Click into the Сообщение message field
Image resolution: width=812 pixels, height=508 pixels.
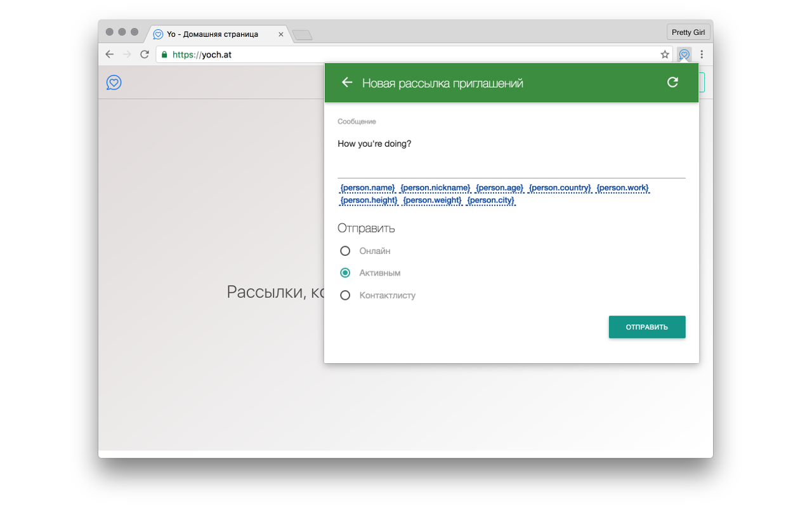click(511, 152)
